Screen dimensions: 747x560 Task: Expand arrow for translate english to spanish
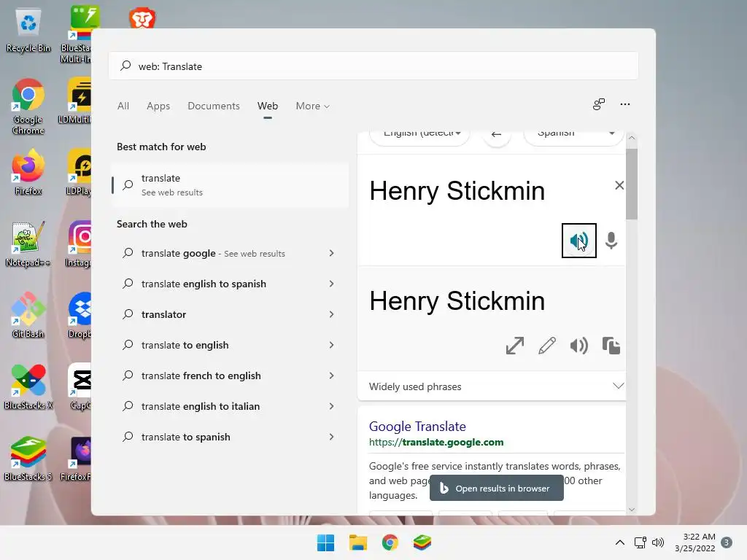click(x=332, y=284)
